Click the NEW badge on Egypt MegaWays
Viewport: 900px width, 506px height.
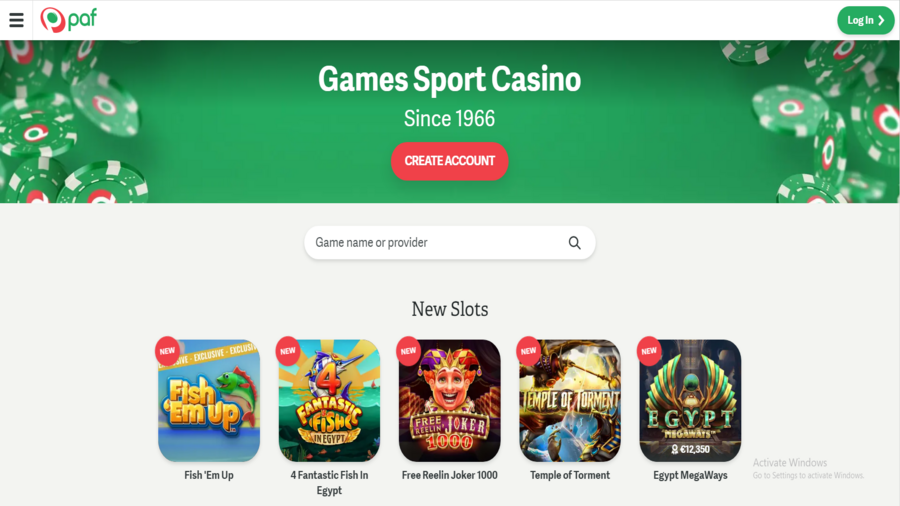click(649, 351)
